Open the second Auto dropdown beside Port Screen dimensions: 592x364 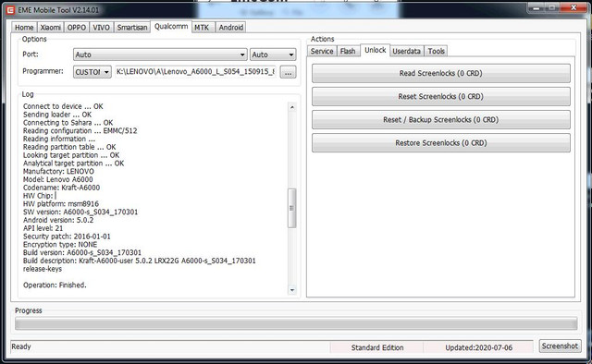pyautogui.click(x=273, y=55)
